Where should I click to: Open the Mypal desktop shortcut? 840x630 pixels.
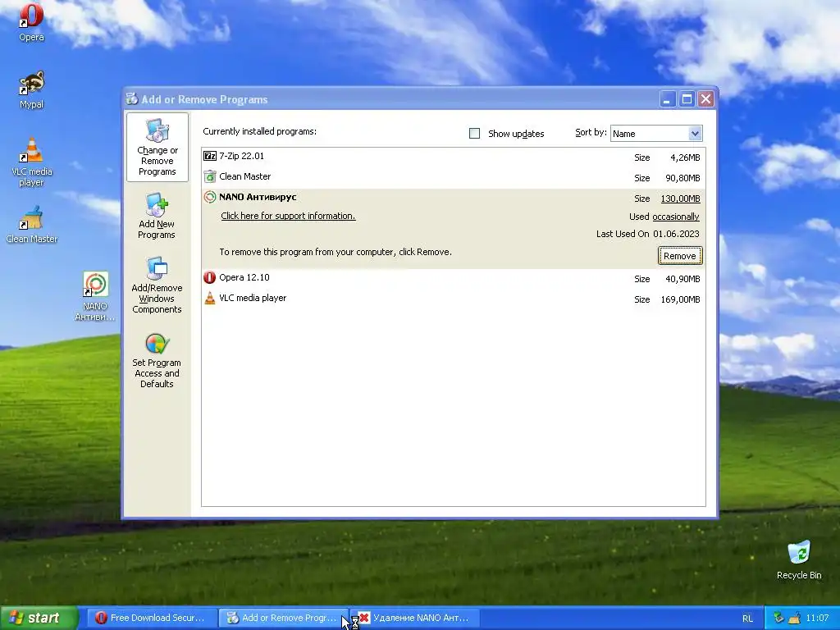point(32,90)
